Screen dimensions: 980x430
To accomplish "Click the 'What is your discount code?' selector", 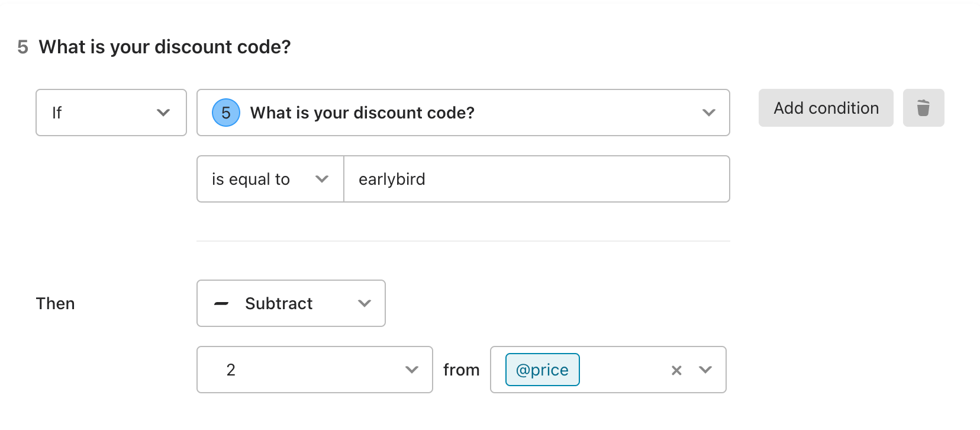I will (463, 113).
